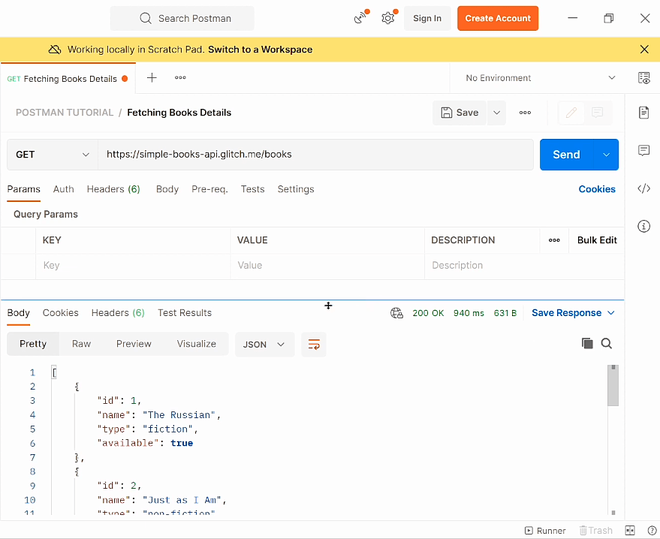Open the comments icon in right sidebar

pyautogui.click(x=644, y=151)
